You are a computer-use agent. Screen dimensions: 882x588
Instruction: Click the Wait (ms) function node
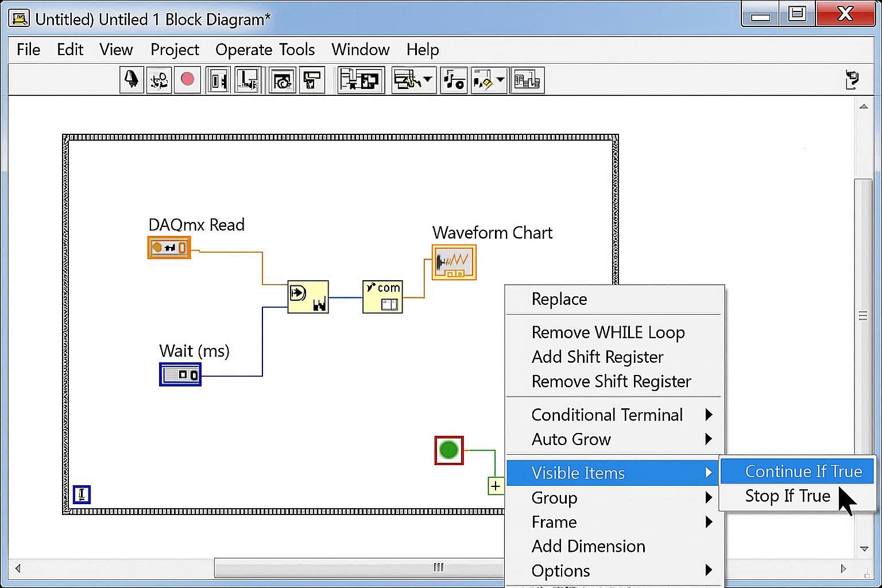point(180,374)
